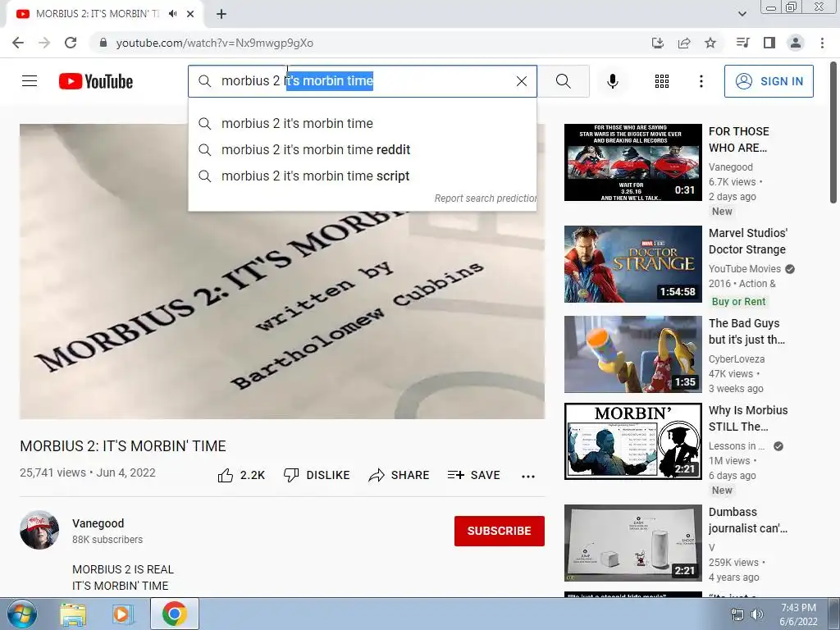Click Report search predictions link
The width and height of the screenshot is (840, 630).
point(485,199)
